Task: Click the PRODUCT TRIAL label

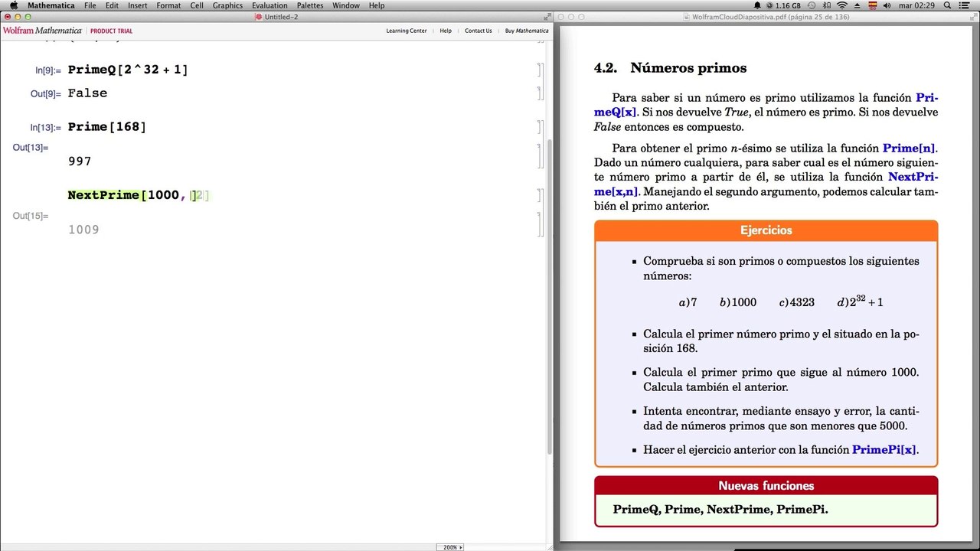Action: tap(111, 31)
